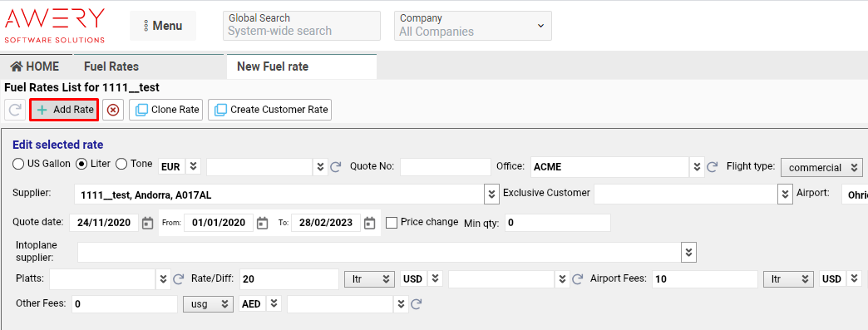Click the refresh icon beside Platts field
868x330 pixels.
coord(178,279)
